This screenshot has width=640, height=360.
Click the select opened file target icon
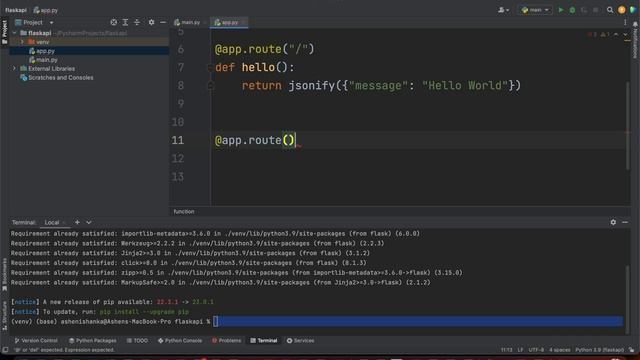point(113,22)
